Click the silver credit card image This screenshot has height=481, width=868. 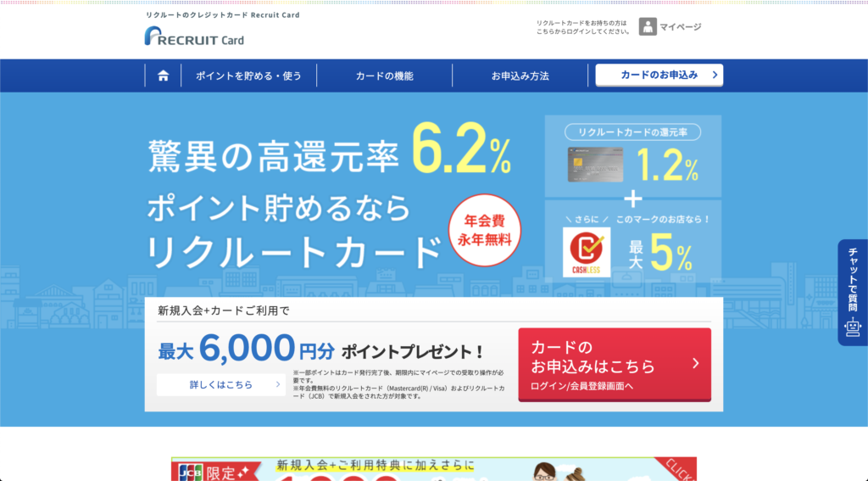595,165
